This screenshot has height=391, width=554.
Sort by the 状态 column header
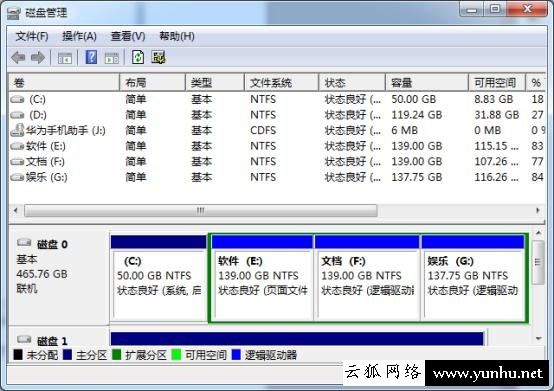tap(352, 83)
